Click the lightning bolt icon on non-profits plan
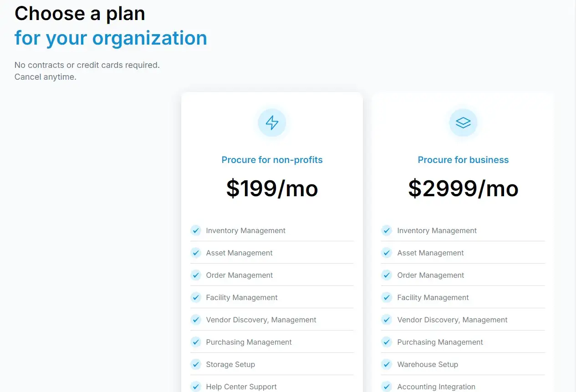 (x=272, y=122)
